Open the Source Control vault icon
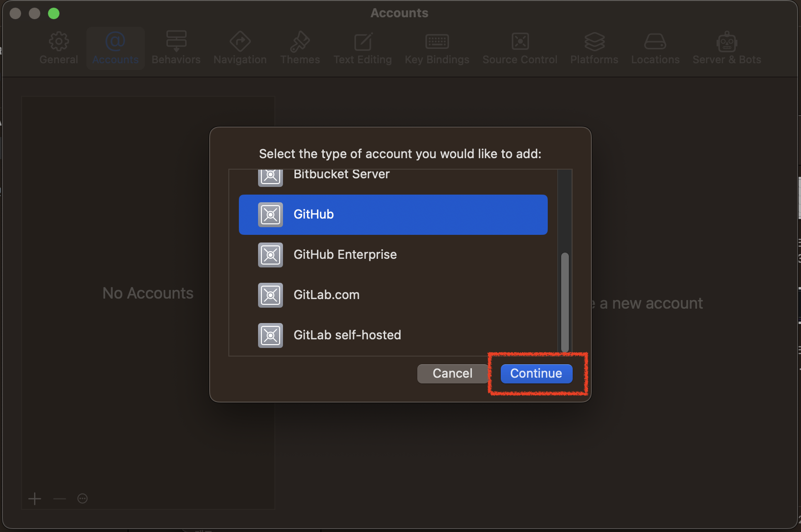 point(520,42)
